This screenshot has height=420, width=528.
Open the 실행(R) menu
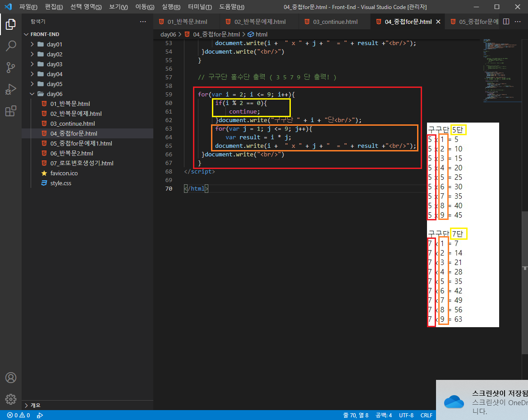tap(171, 7)
